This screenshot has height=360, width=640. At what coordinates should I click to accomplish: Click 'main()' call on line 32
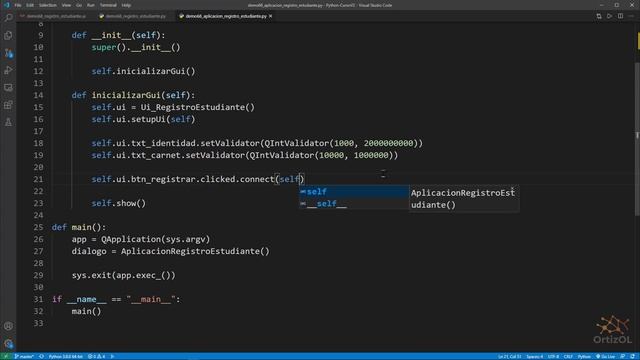pos(86,311)
